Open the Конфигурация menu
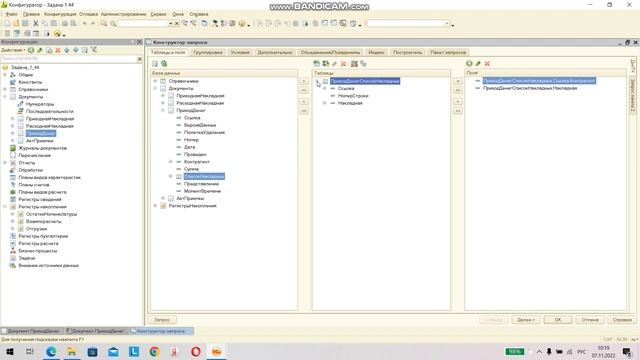The image size is (640, 360). (60, 14)
